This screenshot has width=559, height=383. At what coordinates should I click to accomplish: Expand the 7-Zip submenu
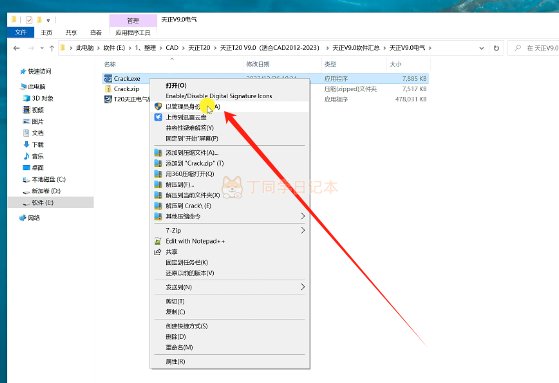pyautogui.click(x=230, y=231)
